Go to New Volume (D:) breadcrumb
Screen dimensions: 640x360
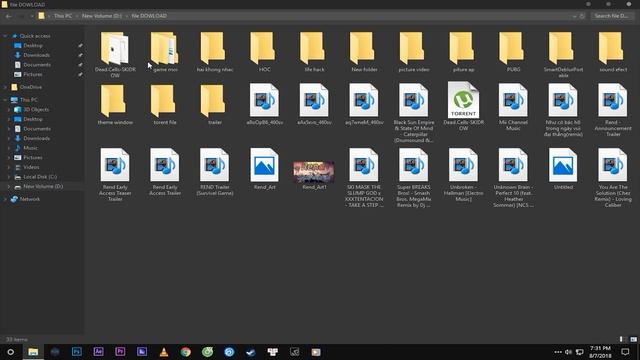pos(102,16)
